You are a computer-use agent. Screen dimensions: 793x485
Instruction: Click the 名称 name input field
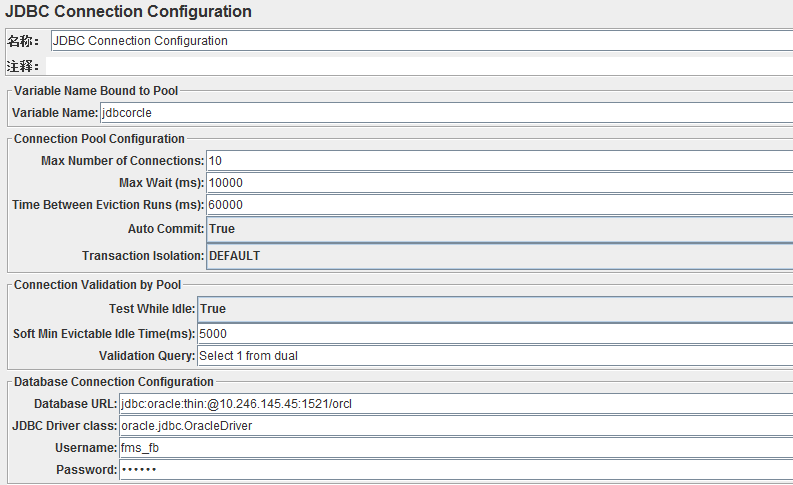tap(422, 40)
